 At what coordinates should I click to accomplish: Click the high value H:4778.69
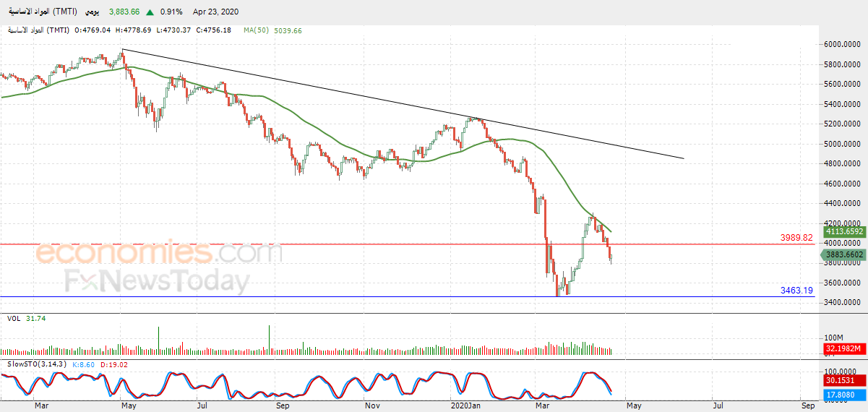click(132, 30)
